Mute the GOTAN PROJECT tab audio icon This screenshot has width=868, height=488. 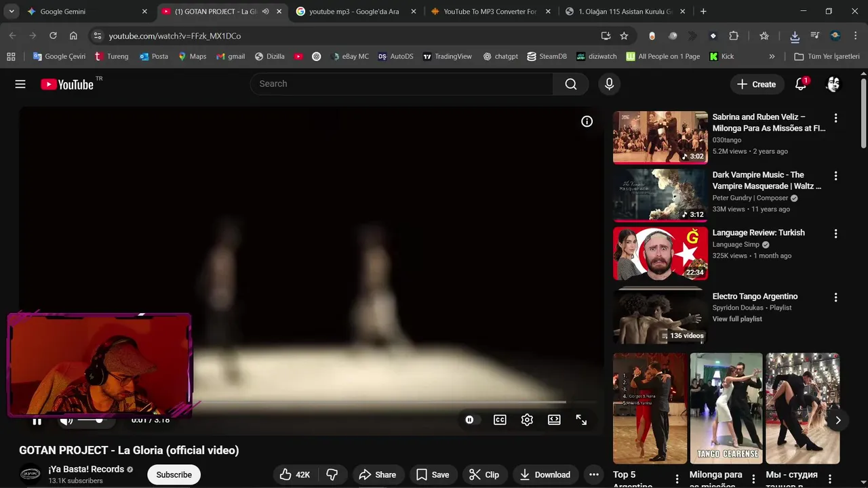click(x=265, y=12)
